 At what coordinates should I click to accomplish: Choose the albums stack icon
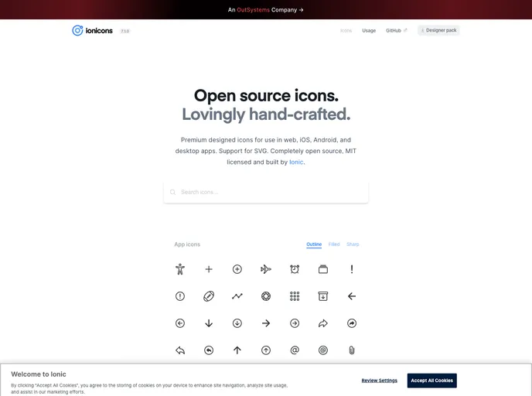(x=323, y=269)
